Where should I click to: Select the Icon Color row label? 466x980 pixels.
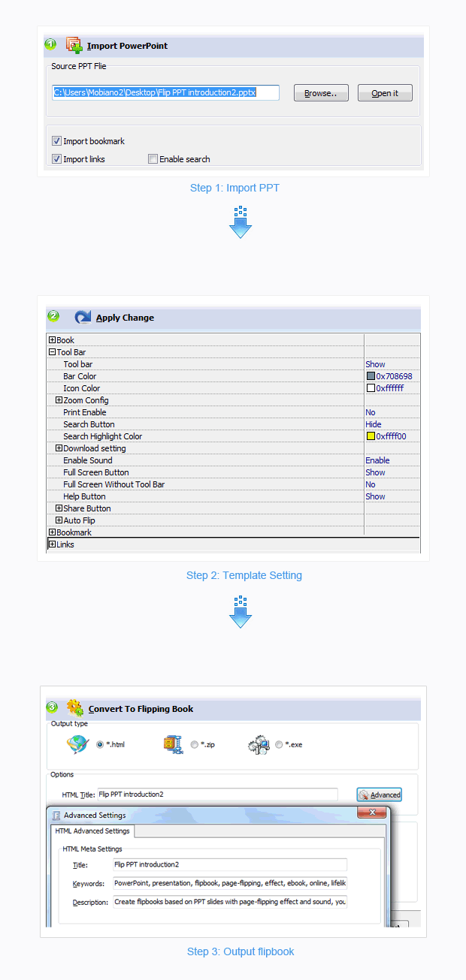click(82, 388)
